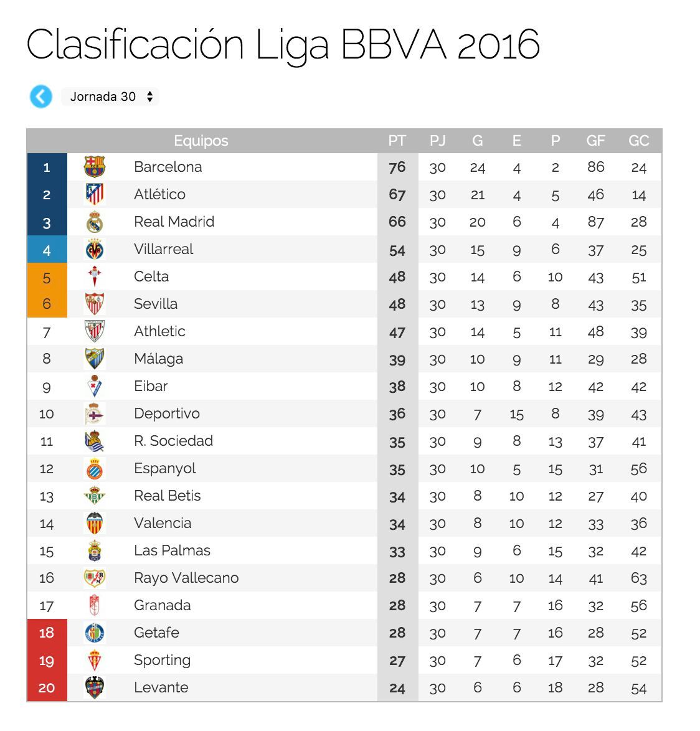Click the Real Madrid crest

point(95,222)
